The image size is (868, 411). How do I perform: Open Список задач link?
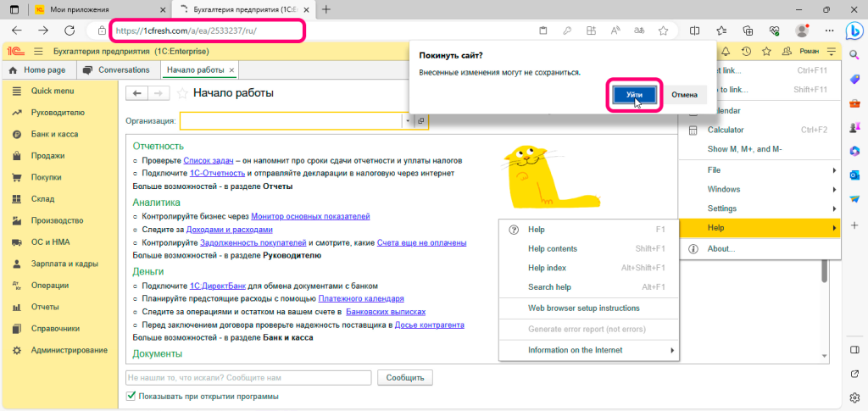tap(209, 160)
